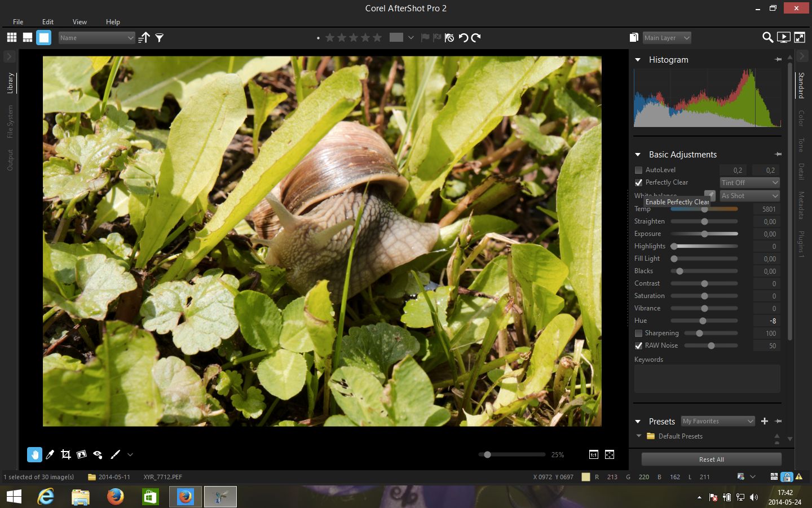This screenshot has height=508, width=812.
Task: Enable the AutoLevel checkbox
Action: tap(638, 170)
